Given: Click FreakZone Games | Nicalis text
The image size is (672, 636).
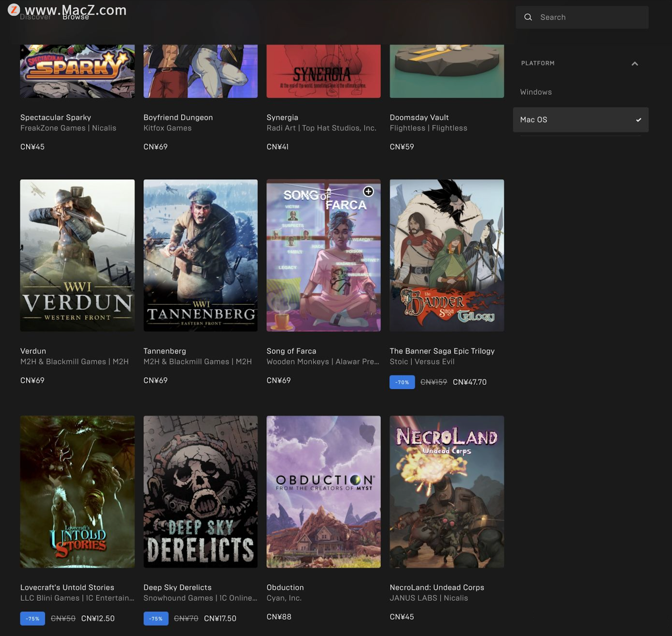Looking at the screenshot, I should point(68,128).
